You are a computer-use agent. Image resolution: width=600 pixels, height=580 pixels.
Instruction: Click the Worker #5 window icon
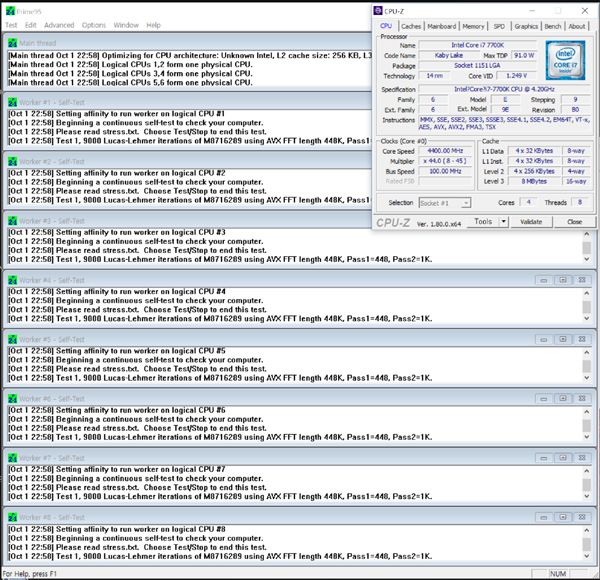[x=12, y=339]
